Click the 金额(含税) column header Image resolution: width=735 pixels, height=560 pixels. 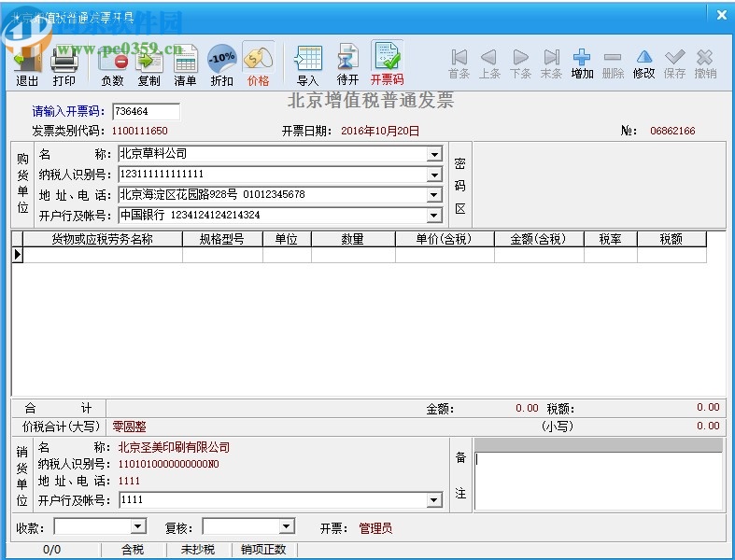coord(539,240)
